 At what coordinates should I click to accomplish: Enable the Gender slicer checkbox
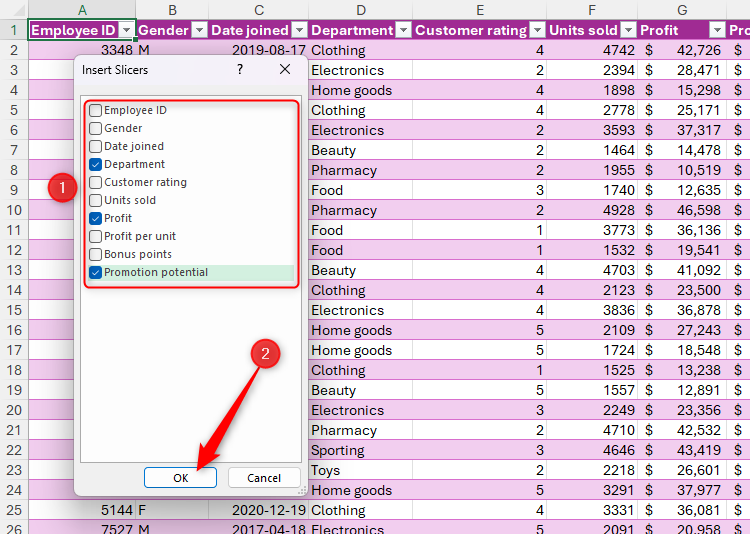(x=96, y=128)
